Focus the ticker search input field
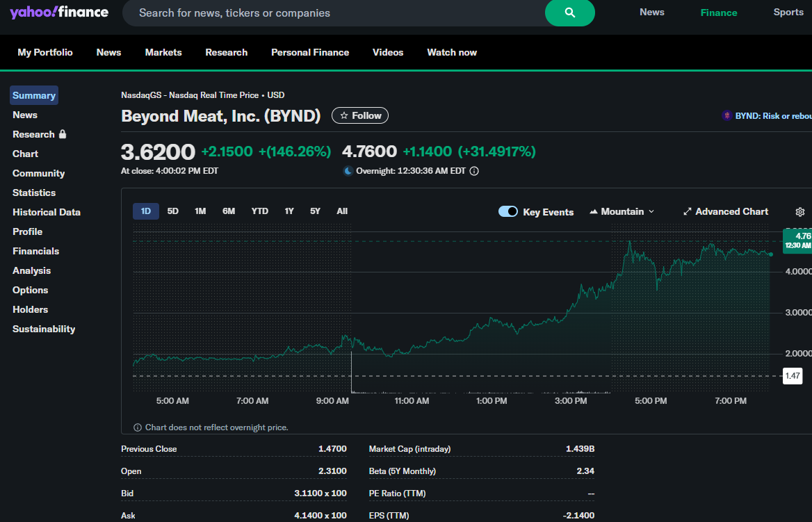812x522 pixels. pos(334,13)
